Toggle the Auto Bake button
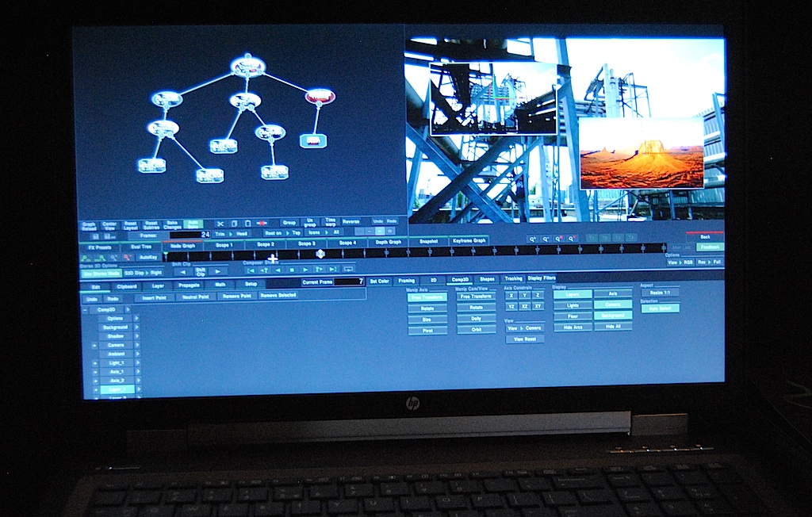The width and height of the screenshot is (812, 517). (x=193, y=225)
